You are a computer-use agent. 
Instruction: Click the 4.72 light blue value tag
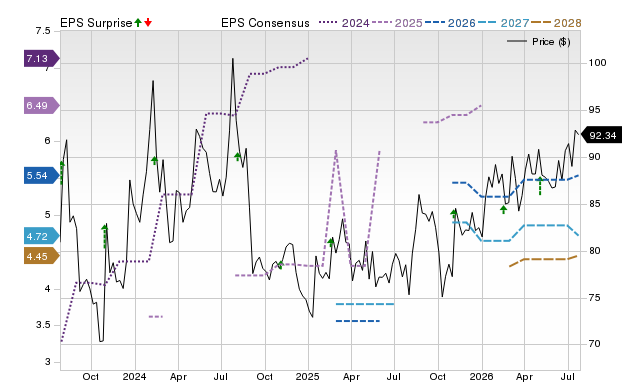[x=41, y=236]
